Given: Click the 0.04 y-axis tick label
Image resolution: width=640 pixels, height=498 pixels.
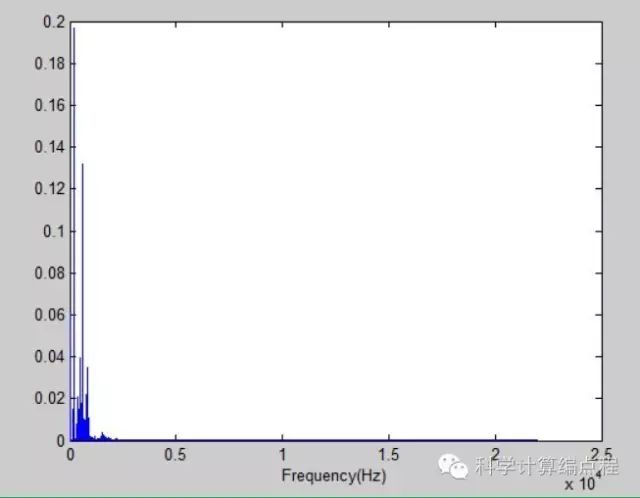Looking at the screenshot, I should [49, 357].
